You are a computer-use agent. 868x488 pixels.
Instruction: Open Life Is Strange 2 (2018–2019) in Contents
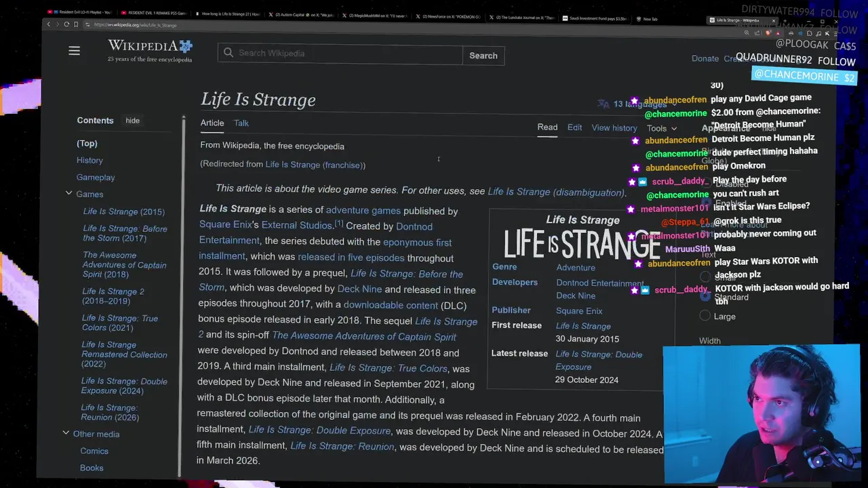[x=113, y=296]
